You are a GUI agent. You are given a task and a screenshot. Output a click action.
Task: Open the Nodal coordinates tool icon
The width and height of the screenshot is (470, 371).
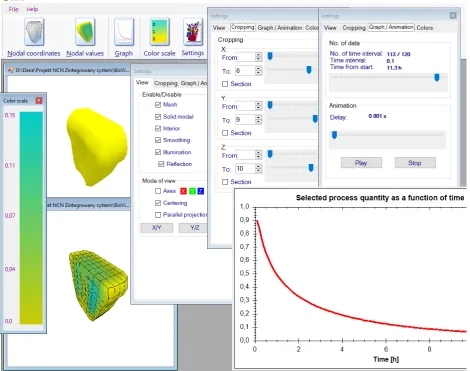(x=34, y=32)
